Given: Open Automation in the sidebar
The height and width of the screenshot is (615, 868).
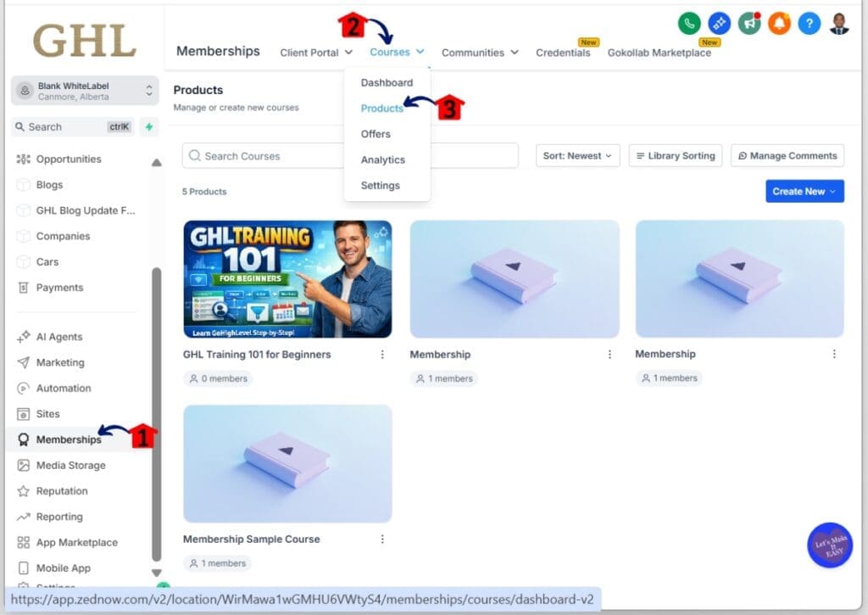Looking at the screenshot, I should point(63,388).
